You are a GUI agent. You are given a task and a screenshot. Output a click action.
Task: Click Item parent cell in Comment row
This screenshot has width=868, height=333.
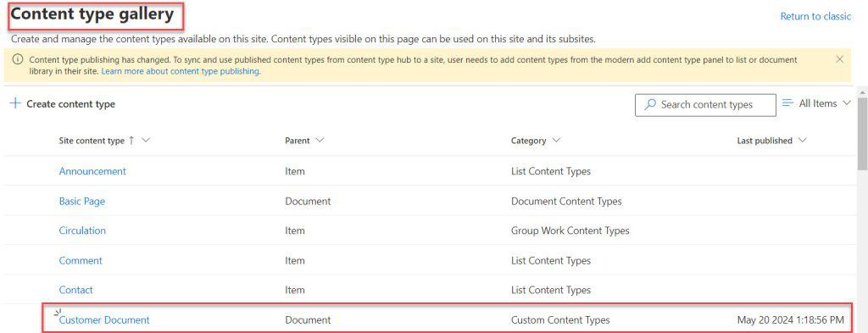click(294, 260)
